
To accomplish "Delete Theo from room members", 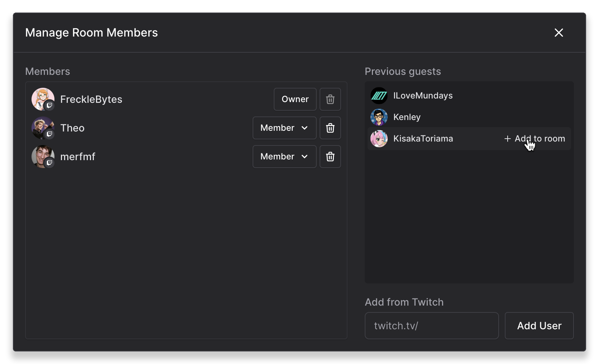I will point(330,128).
